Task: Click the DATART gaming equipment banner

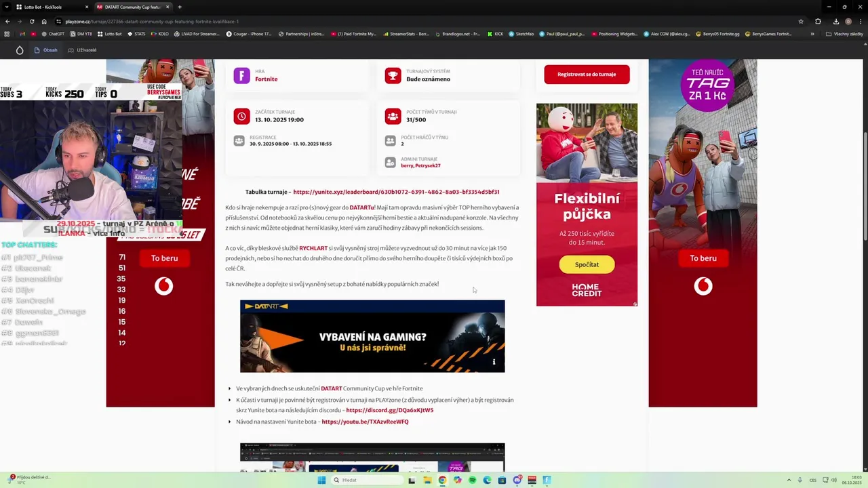Action: 372,336
